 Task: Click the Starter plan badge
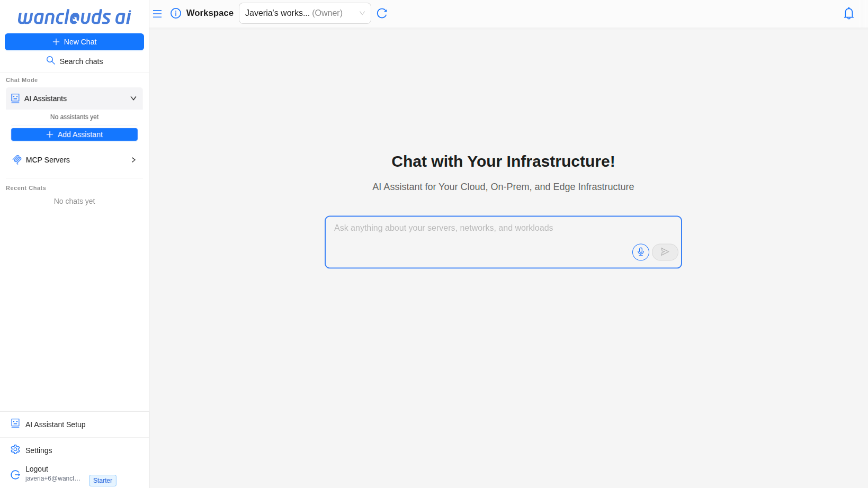(103, 481)
